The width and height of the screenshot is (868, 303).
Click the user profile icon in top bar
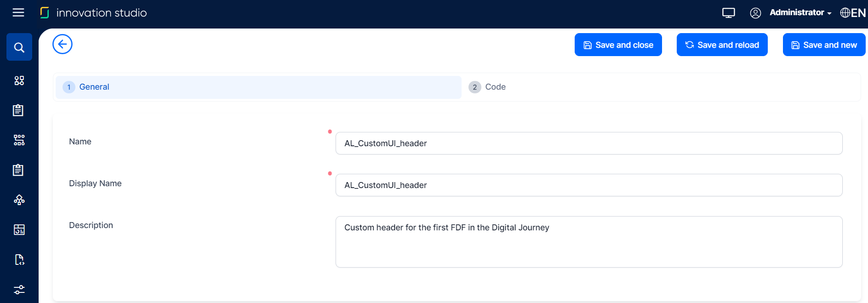[755, 13]
